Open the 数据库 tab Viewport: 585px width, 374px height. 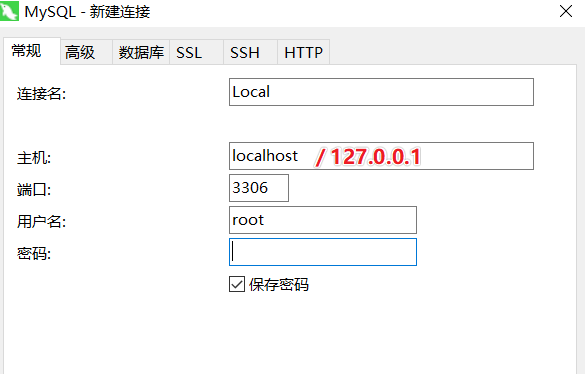pyautogui.click(x=141, y=52)
